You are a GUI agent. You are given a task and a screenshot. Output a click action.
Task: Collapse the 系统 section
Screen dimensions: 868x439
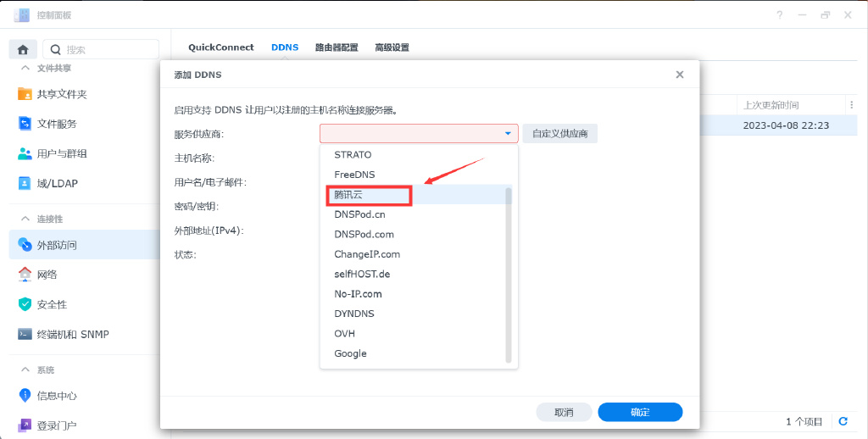[25, 370]
